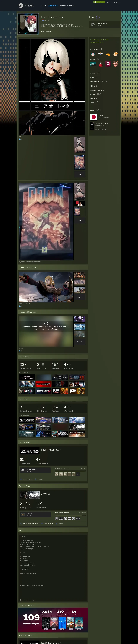This screenshot has width=138, height=644.
Task: Open the Groups 309 link
Action: click(96, 111)
